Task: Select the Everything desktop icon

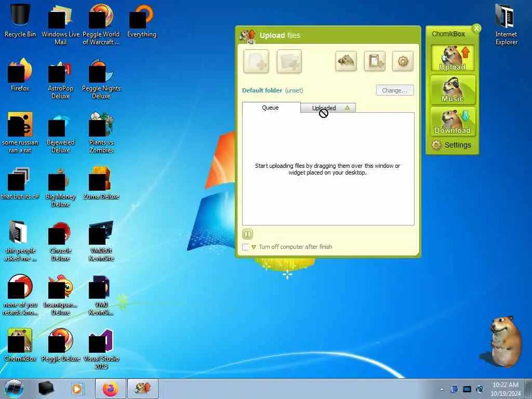Action: 141,20
